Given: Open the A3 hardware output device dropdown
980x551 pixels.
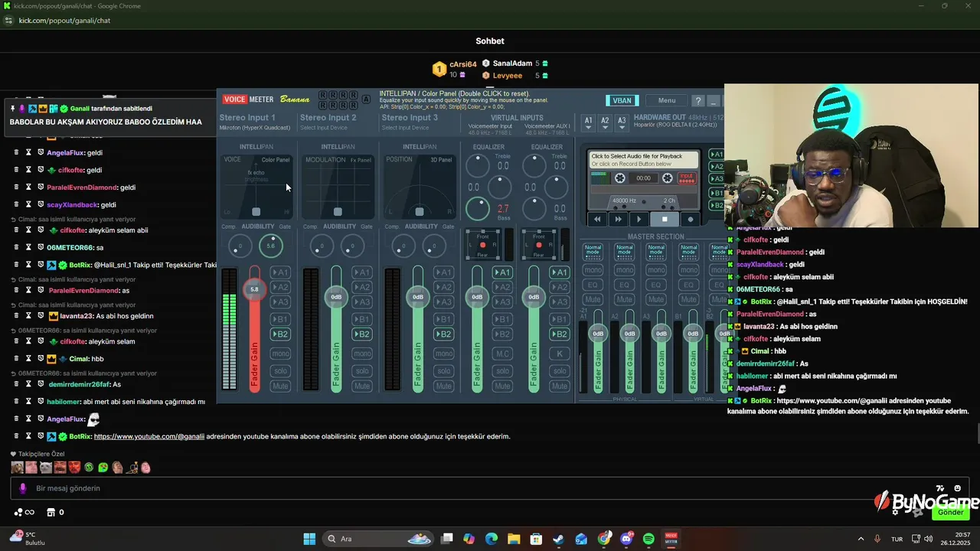Looking at the screenshot, I should pos(622,122).
